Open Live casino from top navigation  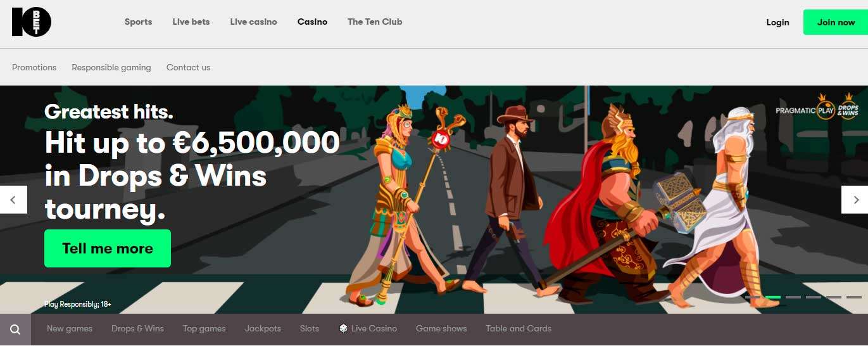coord(253,22)
